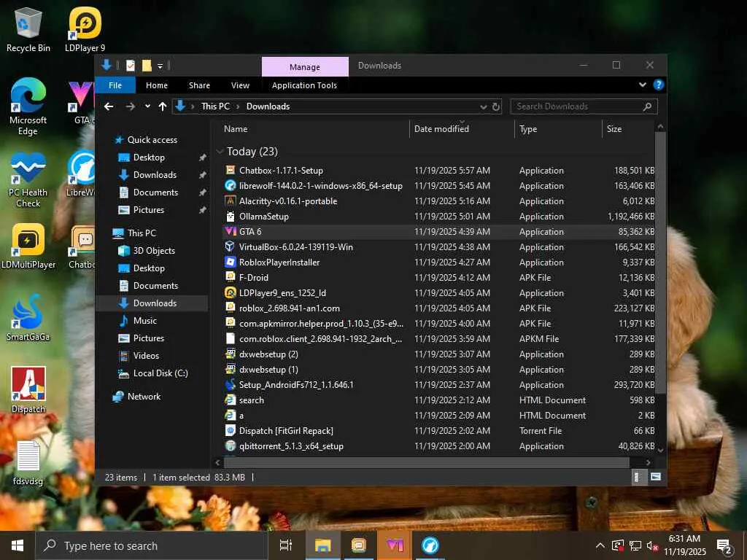Open pinned Desktop under Quick access
This screenshot has width=747, height=560.
149,157
